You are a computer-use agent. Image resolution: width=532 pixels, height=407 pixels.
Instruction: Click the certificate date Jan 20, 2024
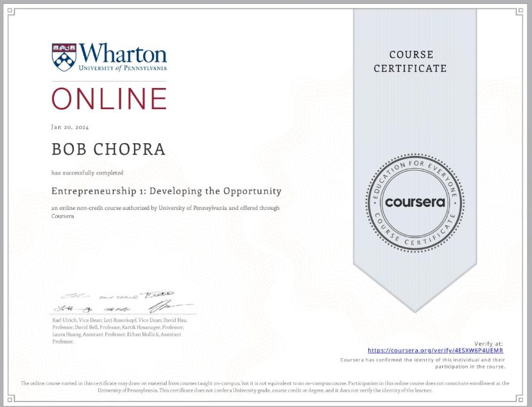(69, 127)
